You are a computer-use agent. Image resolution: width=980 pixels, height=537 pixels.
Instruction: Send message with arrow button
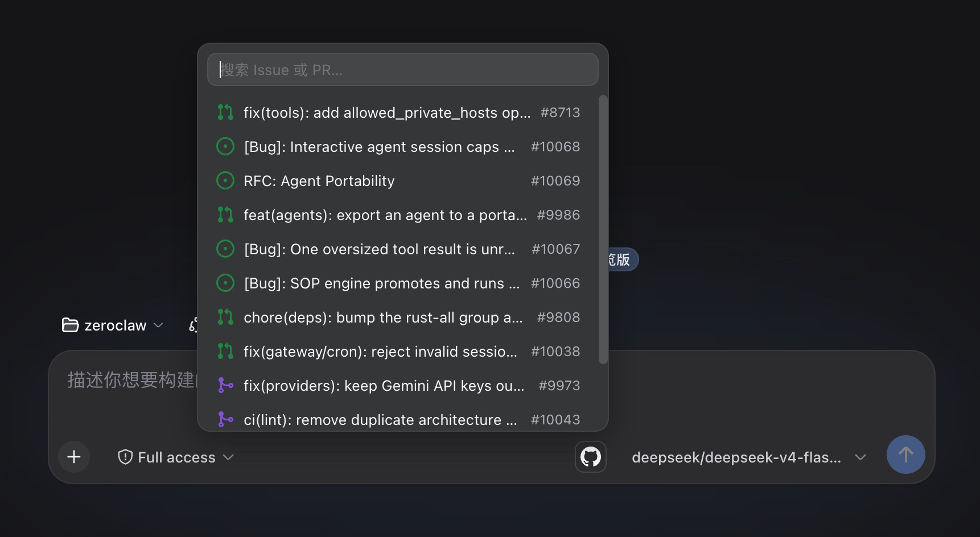906,455
